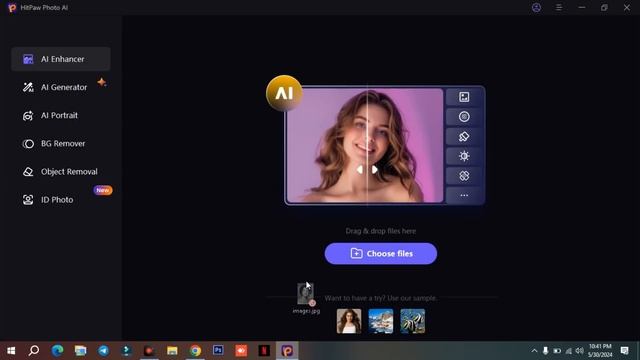Select the coastal landscape sample image
640x360 pixels.
tap(381, 321)
